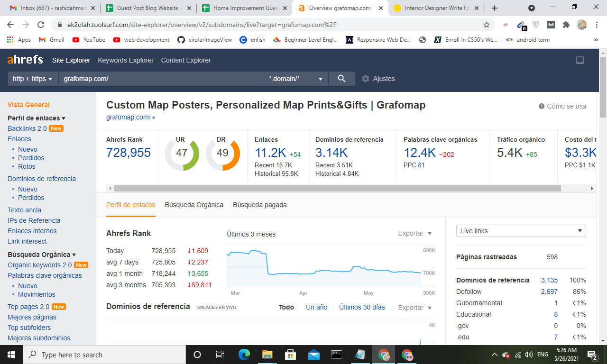Click the magnifying glass search button
The height and width of the screenshot is (364, 607).
tap(341, 79)
